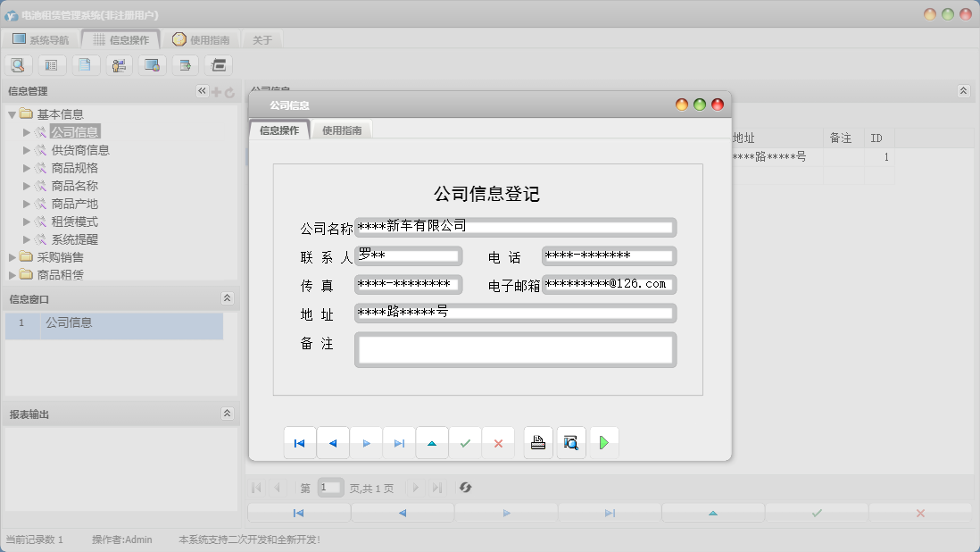Confirm with green checkmark in dialog toolbar
Viewport: 980px width, 552px height.
tap(465, 443)
